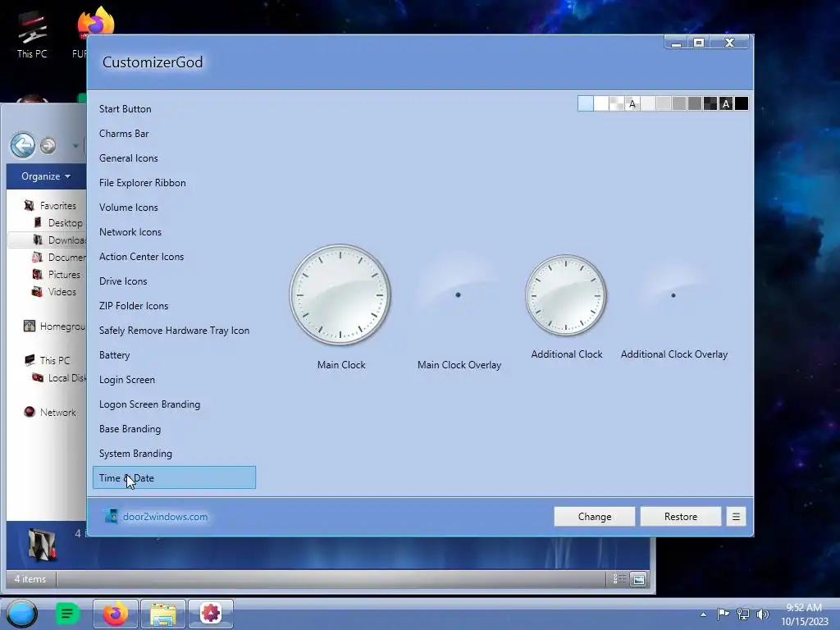Open the Start Button category

pos(174,109)
